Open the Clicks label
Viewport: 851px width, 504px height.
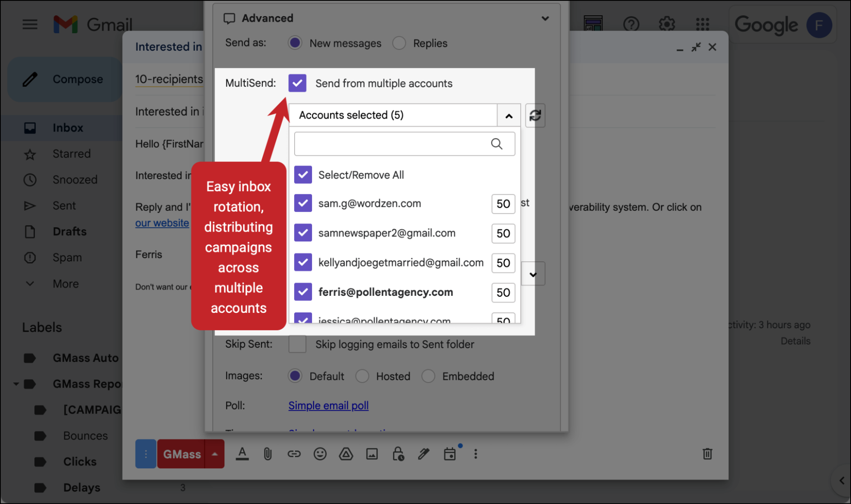pyautogui.click(x=80, y=461)
